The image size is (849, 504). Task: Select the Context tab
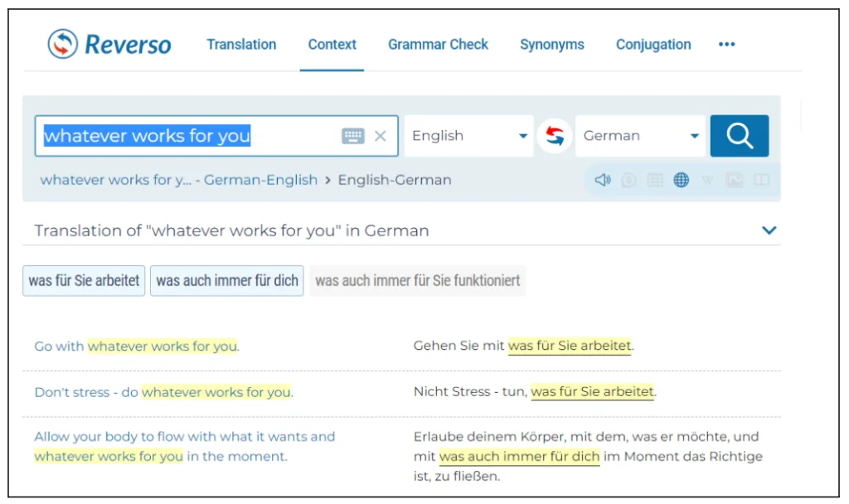(332, 45)
